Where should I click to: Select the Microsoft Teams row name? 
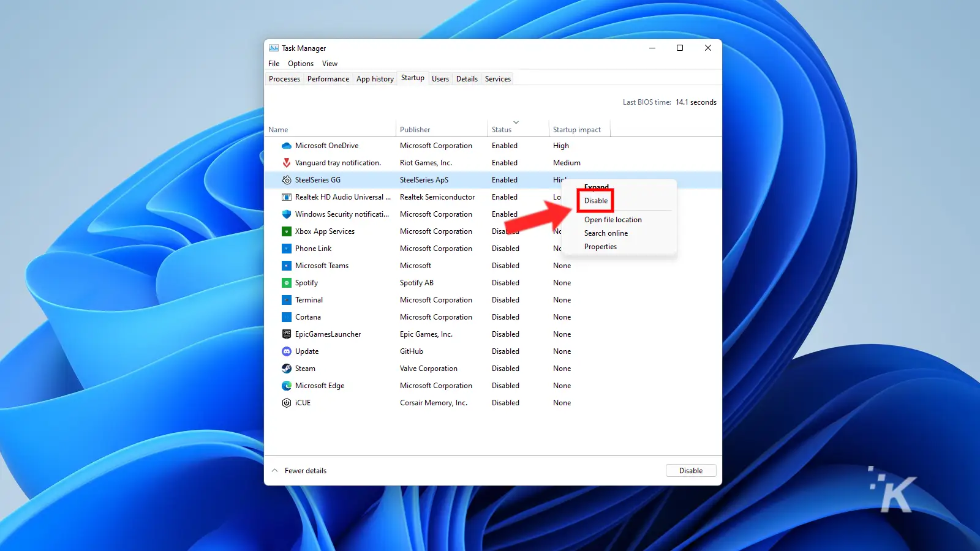tap(322, 266)
